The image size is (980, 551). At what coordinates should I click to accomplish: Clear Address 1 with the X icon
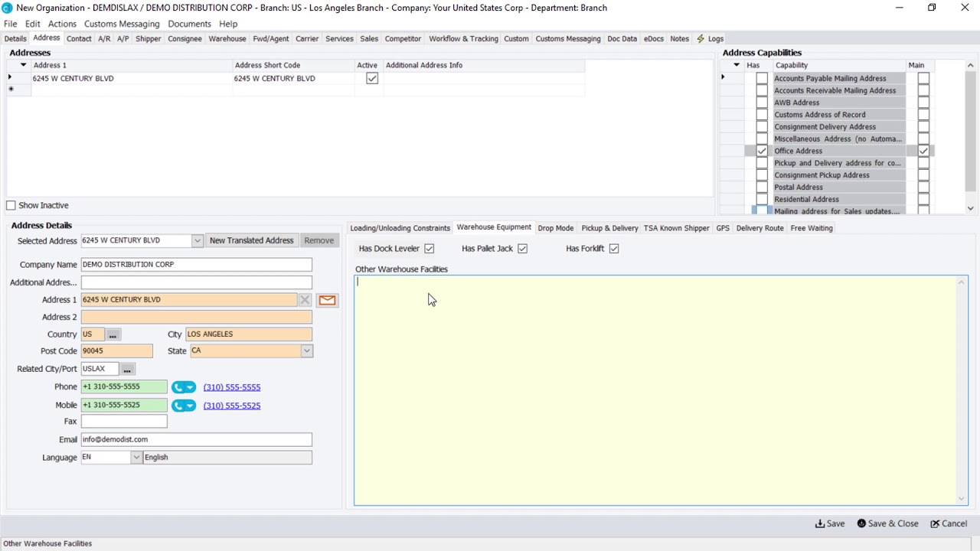click(x=305, y=300)
